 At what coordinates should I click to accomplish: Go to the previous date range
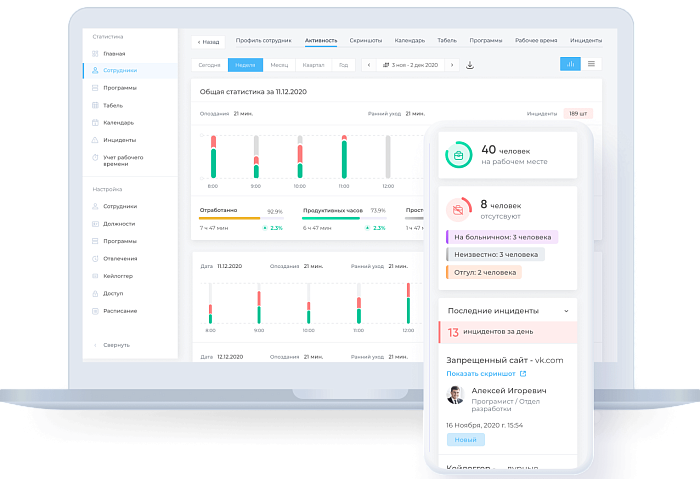tap(368, 65)
